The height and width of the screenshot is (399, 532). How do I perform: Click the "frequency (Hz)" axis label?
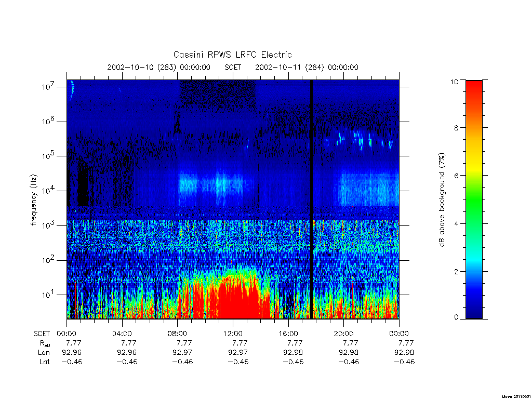pos(33,200)
